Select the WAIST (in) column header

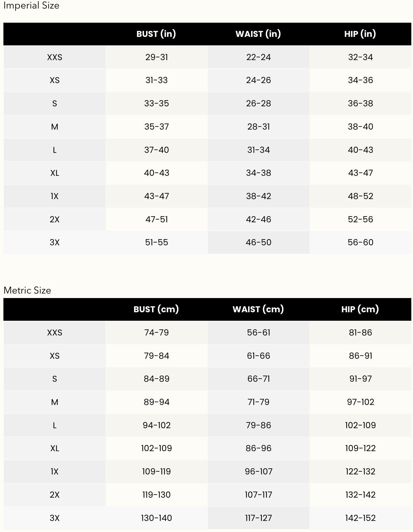258,34
